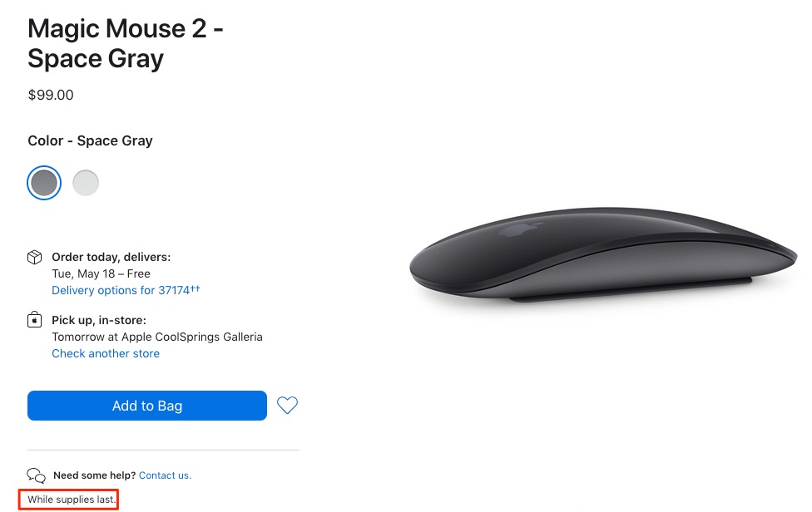This screenshot has height=512, width=812.
Task: Click the delivery box icon
Action: coord(35,257)
